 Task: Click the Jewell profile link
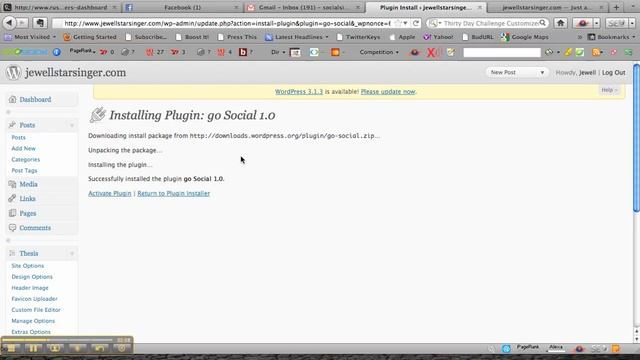[x=587, y=72]
